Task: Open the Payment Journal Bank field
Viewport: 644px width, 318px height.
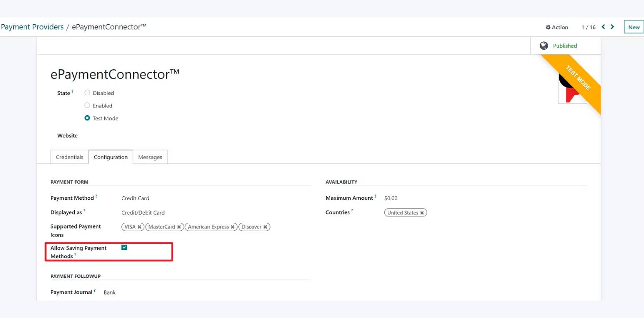Action: click(110, 293)
